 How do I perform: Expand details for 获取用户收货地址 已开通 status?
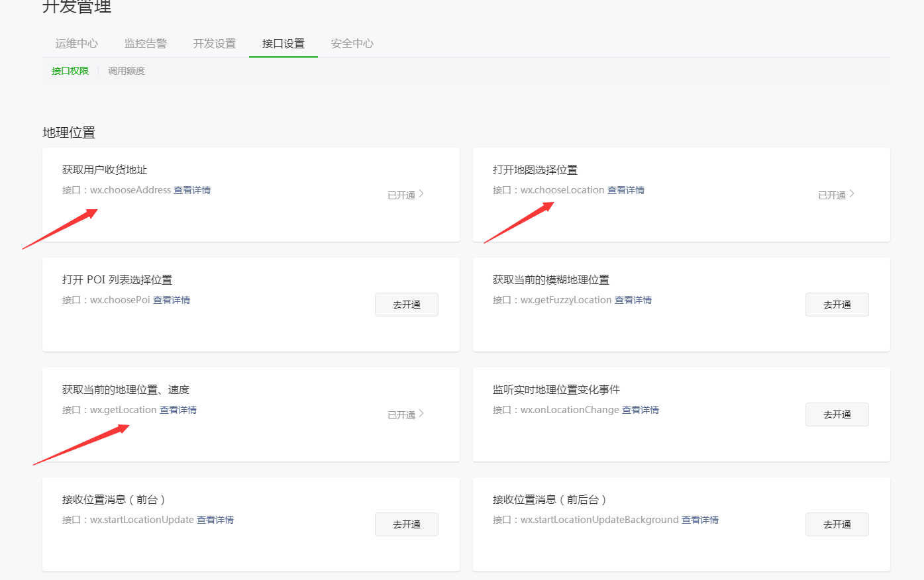point(405,194)
